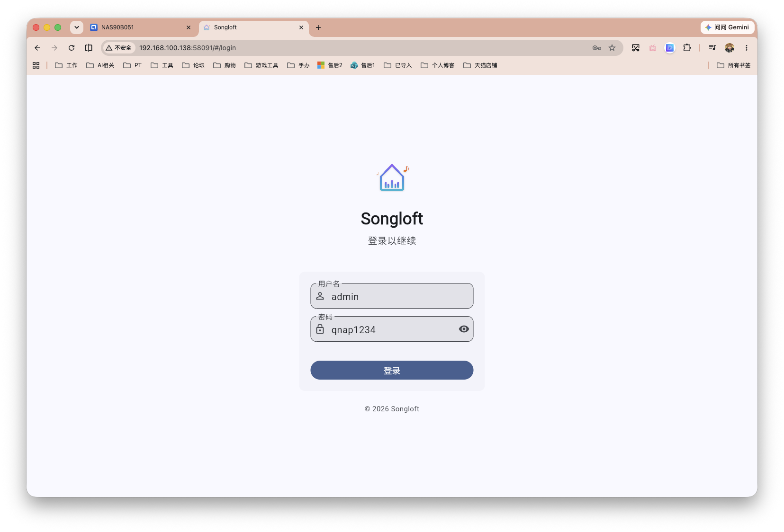Close the Songloft tab
The width and height of the screenshot is (784, 532).
pos(301,27)
